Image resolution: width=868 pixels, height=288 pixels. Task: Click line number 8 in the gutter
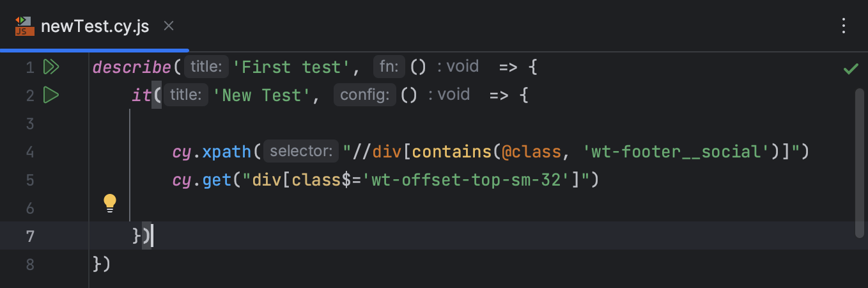pos(29,264)
